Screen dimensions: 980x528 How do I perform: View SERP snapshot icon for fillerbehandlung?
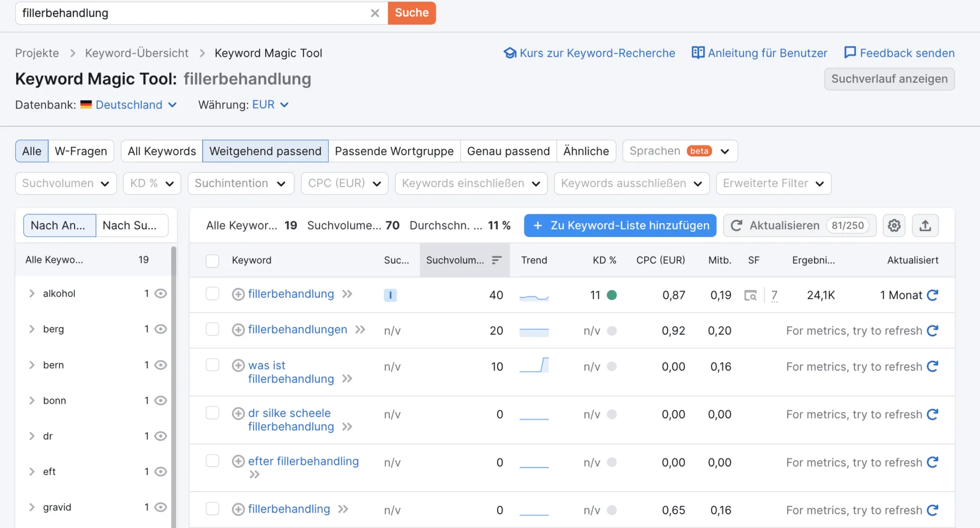click(750, 295)
